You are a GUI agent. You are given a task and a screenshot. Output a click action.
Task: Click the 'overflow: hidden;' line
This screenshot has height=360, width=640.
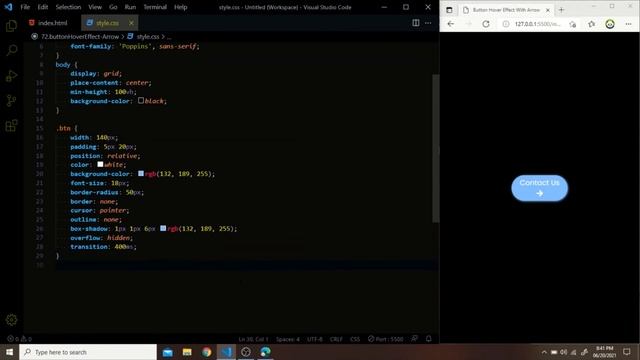(x=101, y=238)
